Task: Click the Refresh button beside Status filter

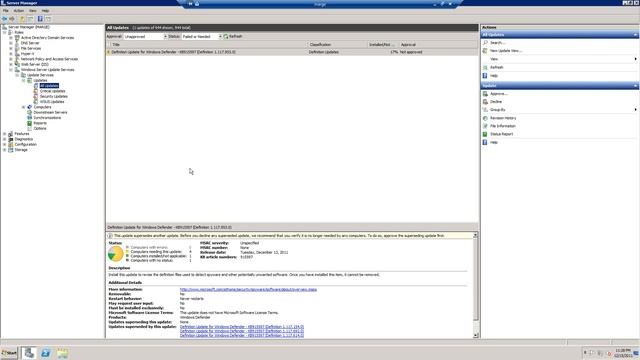Action: click(x=233, y=36)
